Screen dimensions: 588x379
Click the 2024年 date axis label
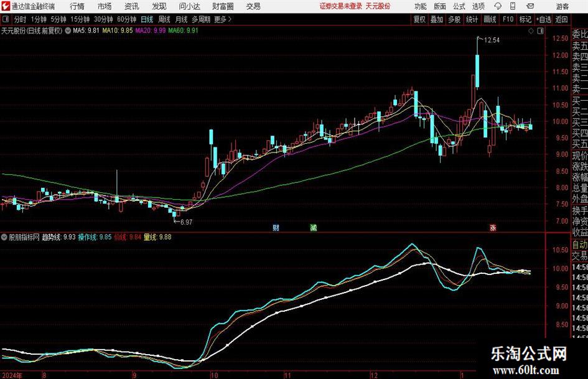tap(12, 375)
